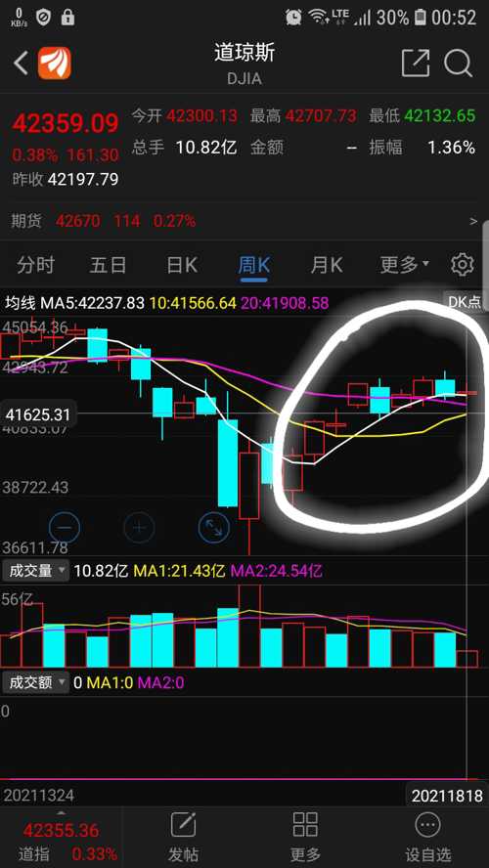The width and height of the screenshot is (489, 868).
Task: Tap the 道指 index ticker at bottom
Action: pyautogui.click(x=61, y=841)
